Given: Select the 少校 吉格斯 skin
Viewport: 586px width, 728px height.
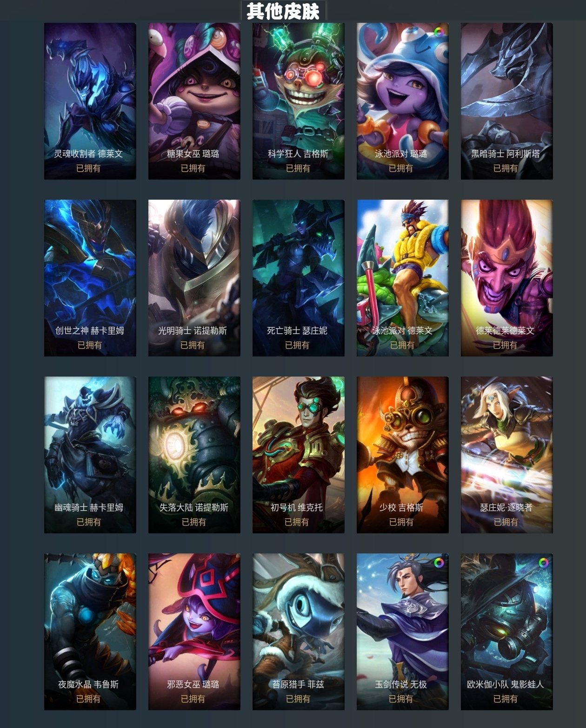Looking at the screenshot, I should [403, 455].
